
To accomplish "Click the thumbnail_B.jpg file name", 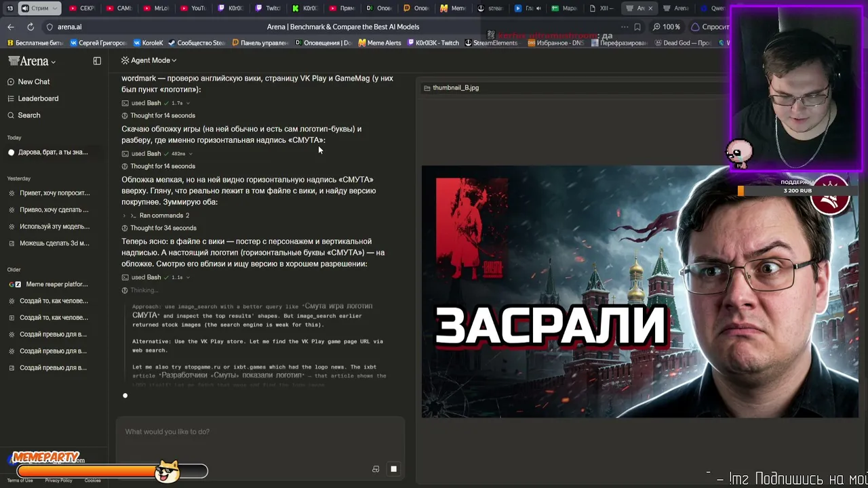I will [456, 88].
